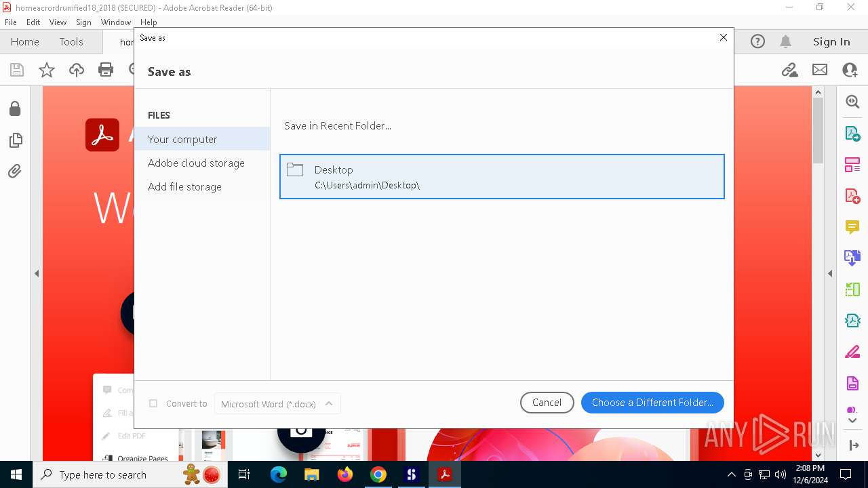Viewport: 868px width, 488px height.
Task: Switch to the Home tab
Action: point(25,41)
